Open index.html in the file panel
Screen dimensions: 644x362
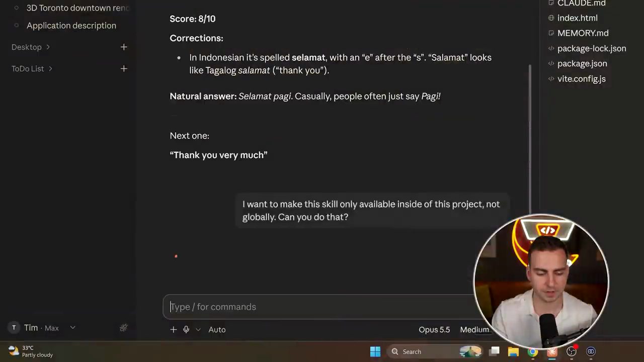coord(577,18)
